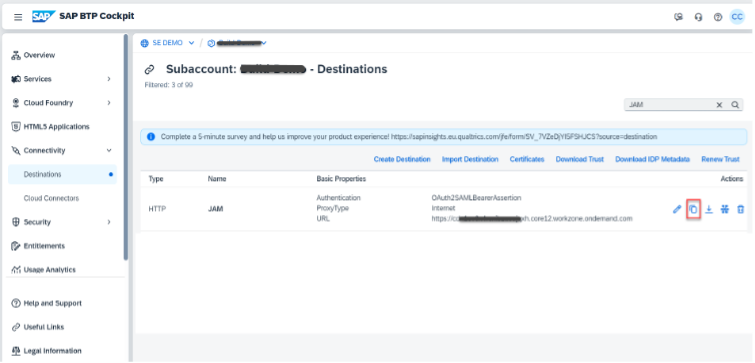This screenshot has height=363, width=755.
Task: Expand the Cloud Foundry menu chevron
Action: click(109, 103)
